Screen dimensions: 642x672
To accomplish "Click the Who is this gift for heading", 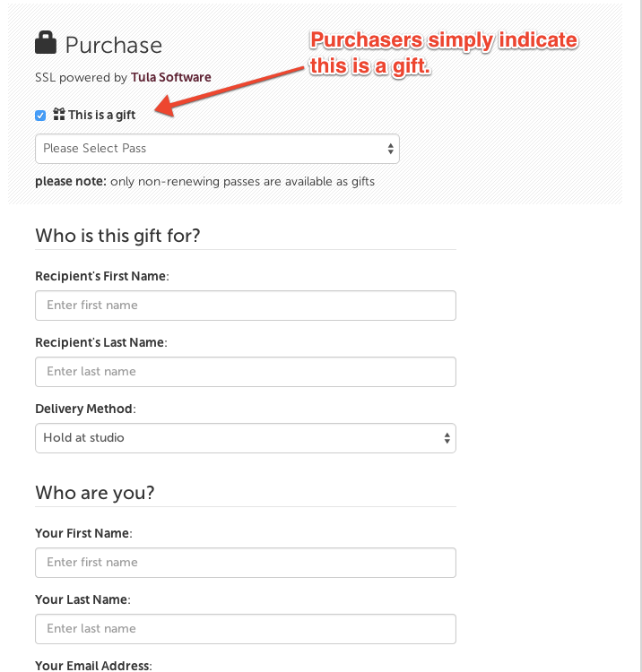I will 117,236.
